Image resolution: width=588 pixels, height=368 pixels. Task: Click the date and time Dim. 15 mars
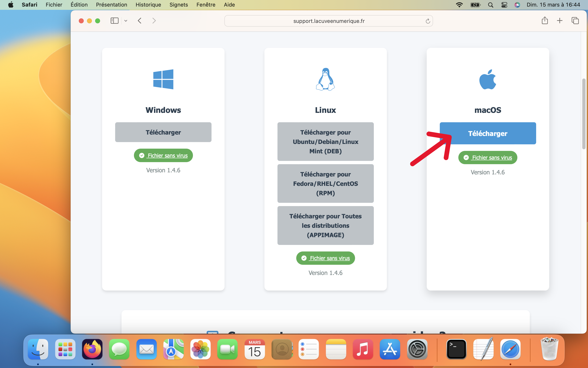(x=553, y=5)
